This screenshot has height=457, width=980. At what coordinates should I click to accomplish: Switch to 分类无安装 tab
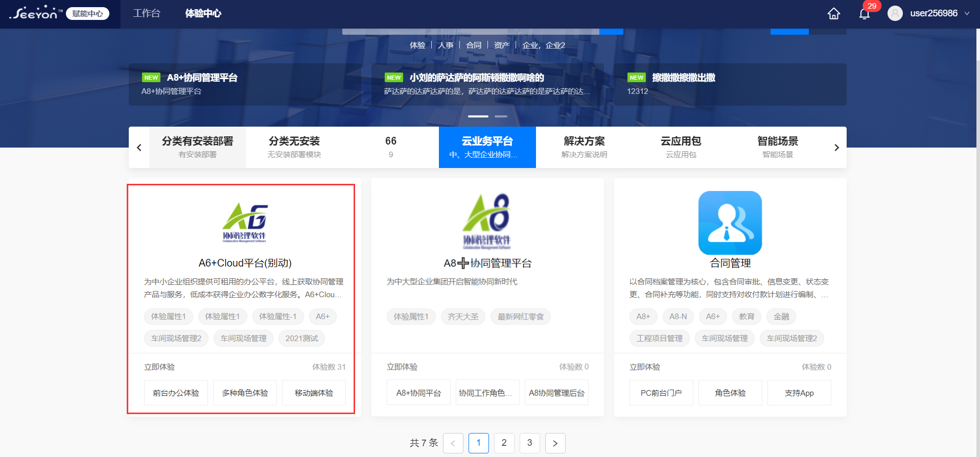(294, 147)
